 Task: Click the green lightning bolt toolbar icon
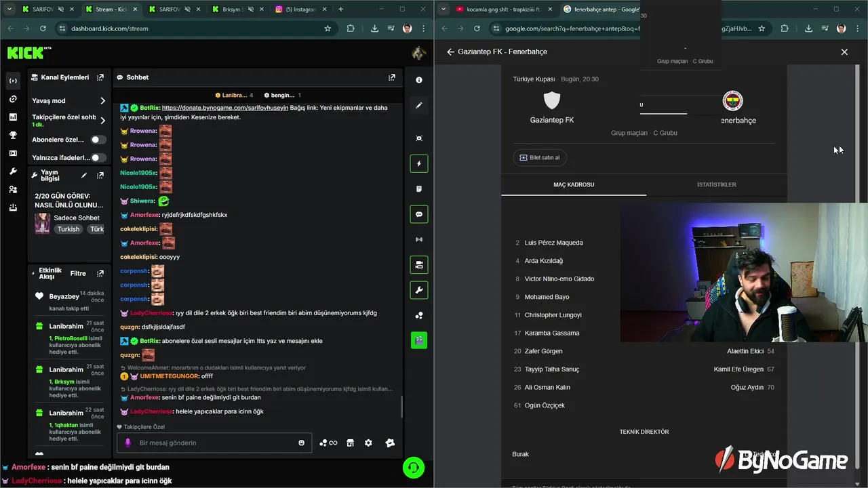[x=419, y=163]
